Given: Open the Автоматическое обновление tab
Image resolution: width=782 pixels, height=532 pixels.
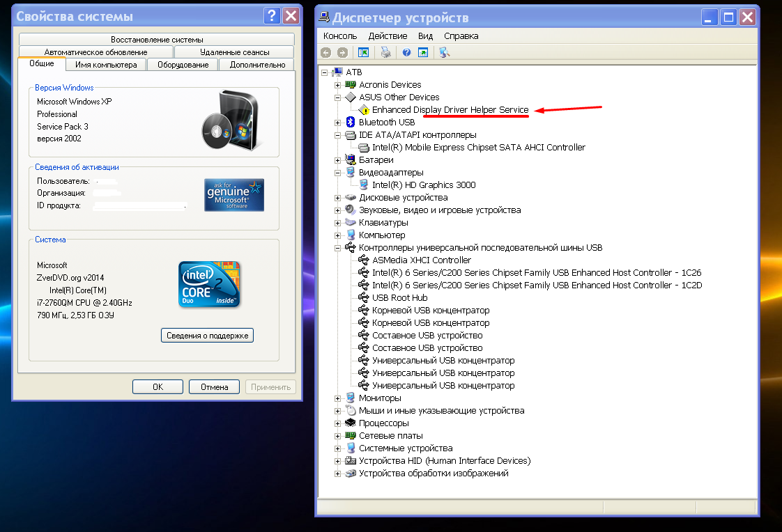Looking at the screenshot, I should click(95, 52).
